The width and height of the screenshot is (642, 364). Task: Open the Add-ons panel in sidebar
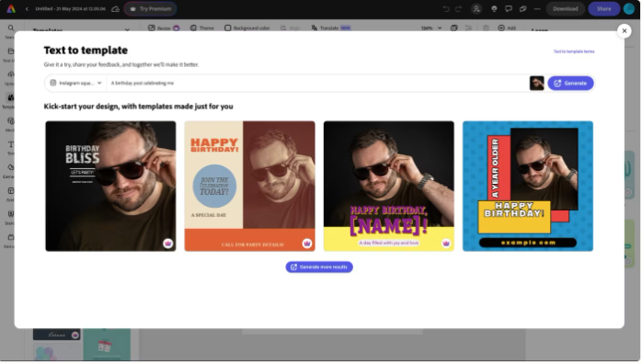10,241
